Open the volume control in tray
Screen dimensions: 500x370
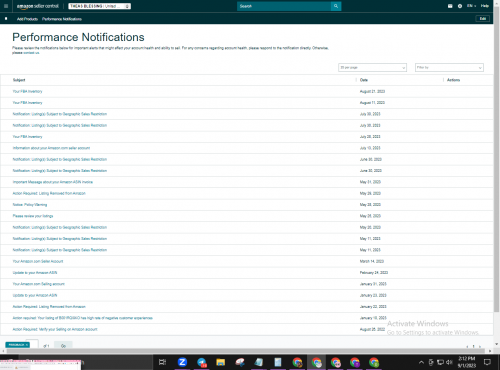tap(449, 362)
